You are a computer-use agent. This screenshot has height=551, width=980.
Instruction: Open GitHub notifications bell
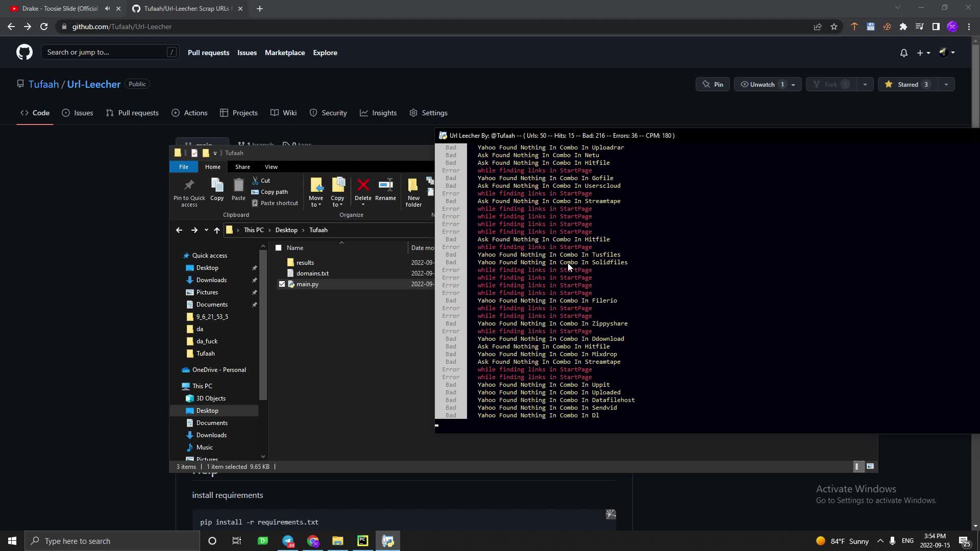click(903, 53)
